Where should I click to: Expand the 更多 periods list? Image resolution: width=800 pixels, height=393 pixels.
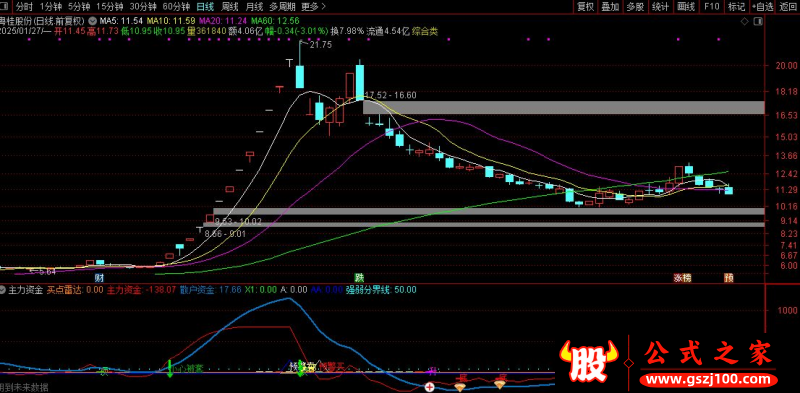point(313,7)
